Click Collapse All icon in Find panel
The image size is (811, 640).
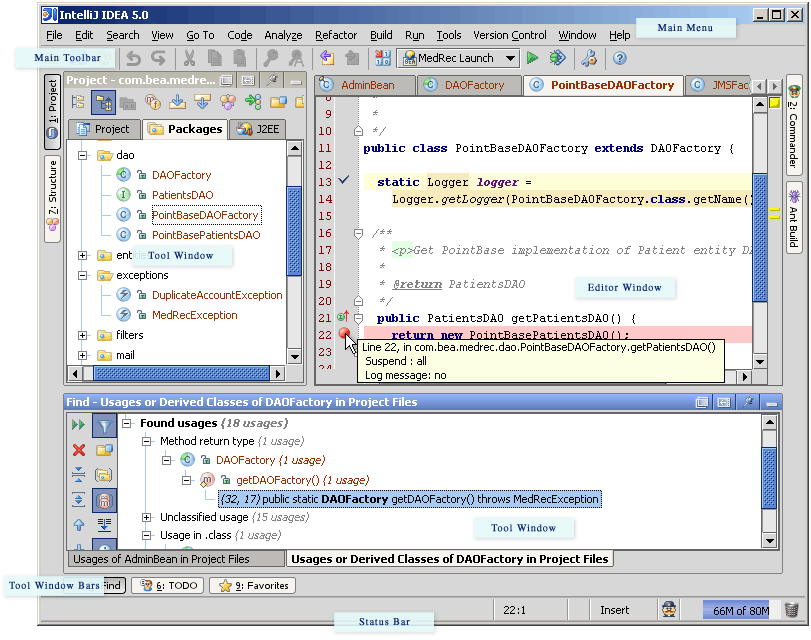(79, 474)
